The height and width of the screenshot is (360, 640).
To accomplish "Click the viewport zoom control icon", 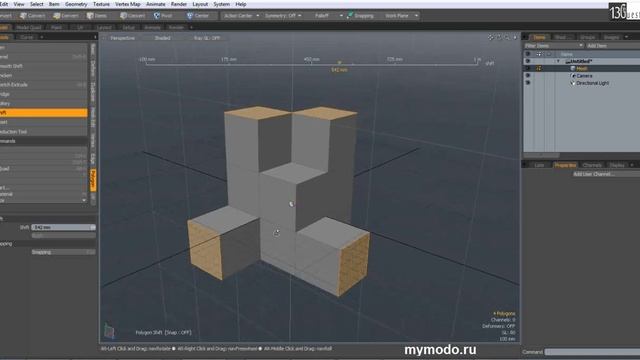I will pos(507,38).
